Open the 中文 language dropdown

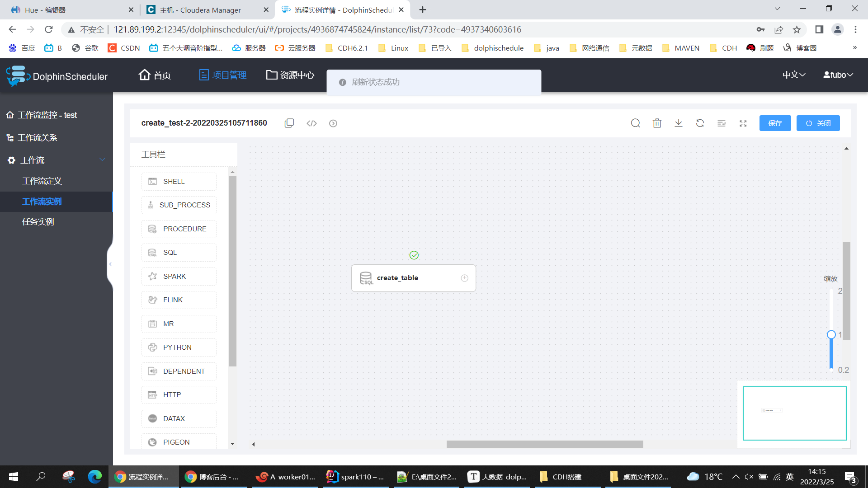[794, 75]
